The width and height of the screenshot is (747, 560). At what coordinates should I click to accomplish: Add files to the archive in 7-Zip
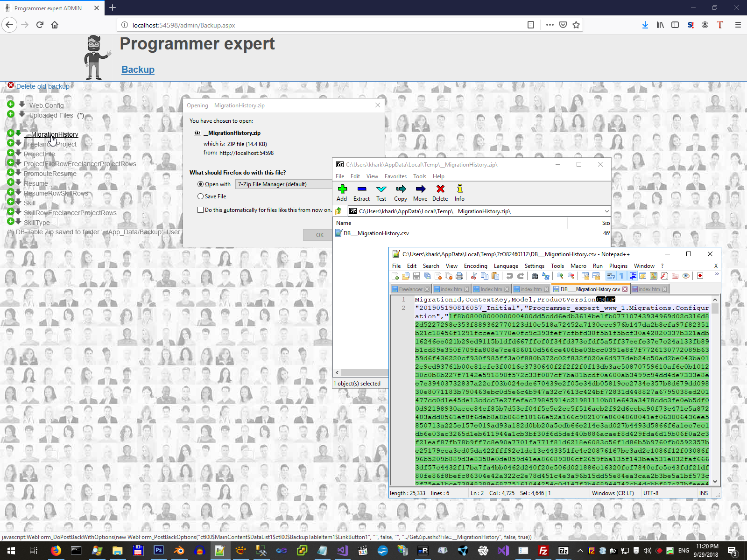342,191
